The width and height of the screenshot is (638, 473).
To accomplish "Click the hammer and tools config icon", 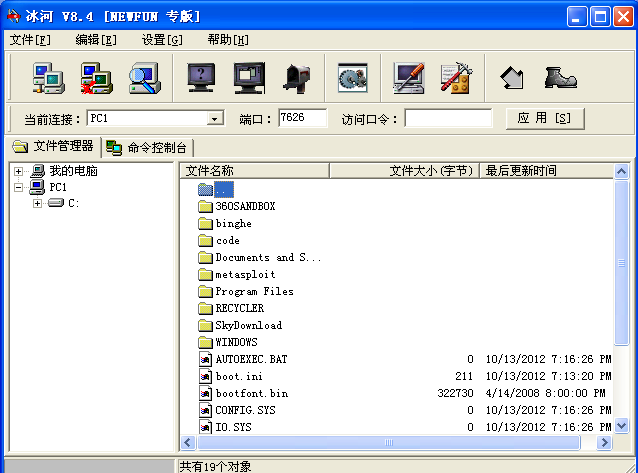I will [x=457, y=78].
